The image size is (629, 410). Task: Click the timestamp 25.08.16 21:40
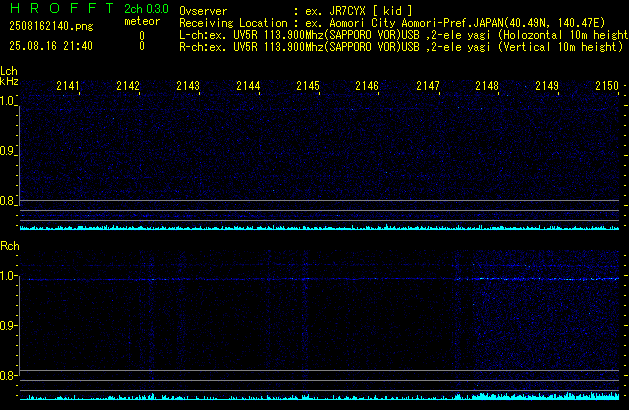click(51, 46)
